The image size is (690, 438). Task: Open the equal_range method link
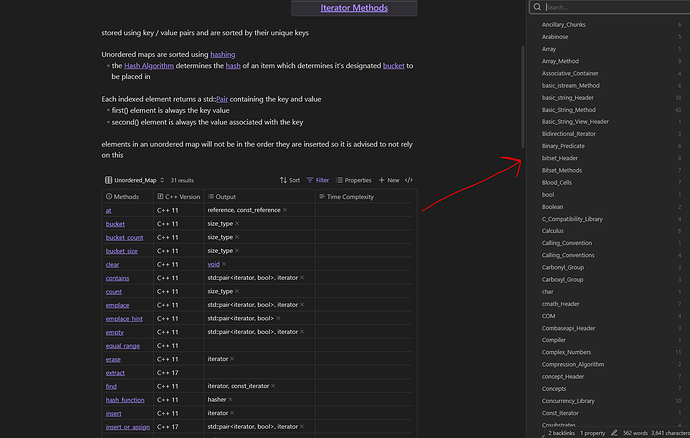[123, 346]
